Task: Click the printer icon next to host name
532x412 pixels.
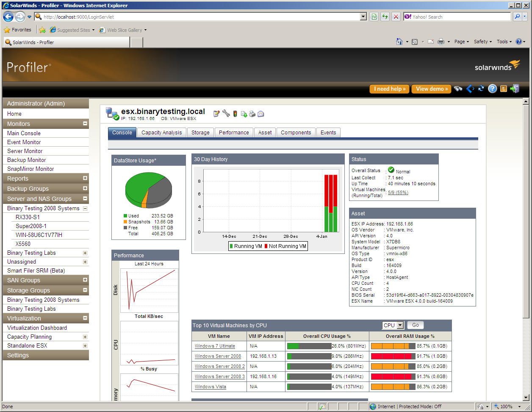Action: [252, 114]
